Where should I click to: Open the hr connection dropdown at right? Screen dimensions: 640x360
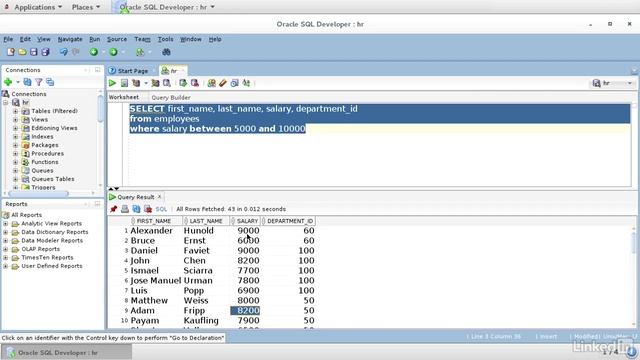630,83
